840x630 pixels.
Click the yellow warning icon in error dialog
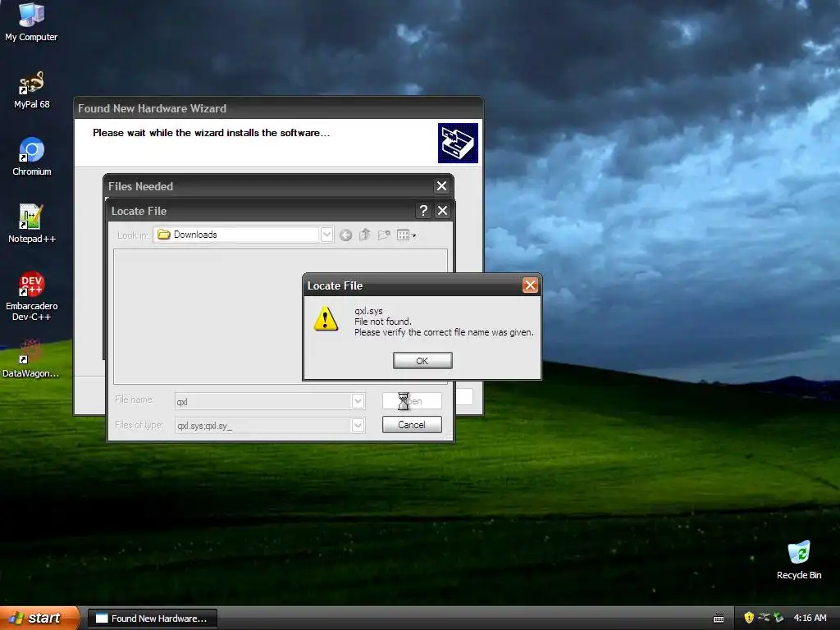326,319
